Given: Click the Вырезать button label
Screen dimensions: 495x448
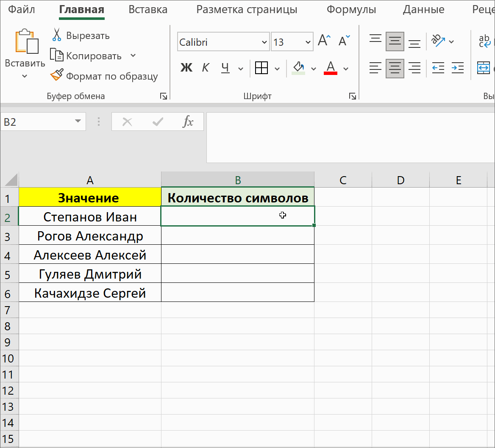Looking at the screenshot, I should pyautogui.click(x=88, y=36).
